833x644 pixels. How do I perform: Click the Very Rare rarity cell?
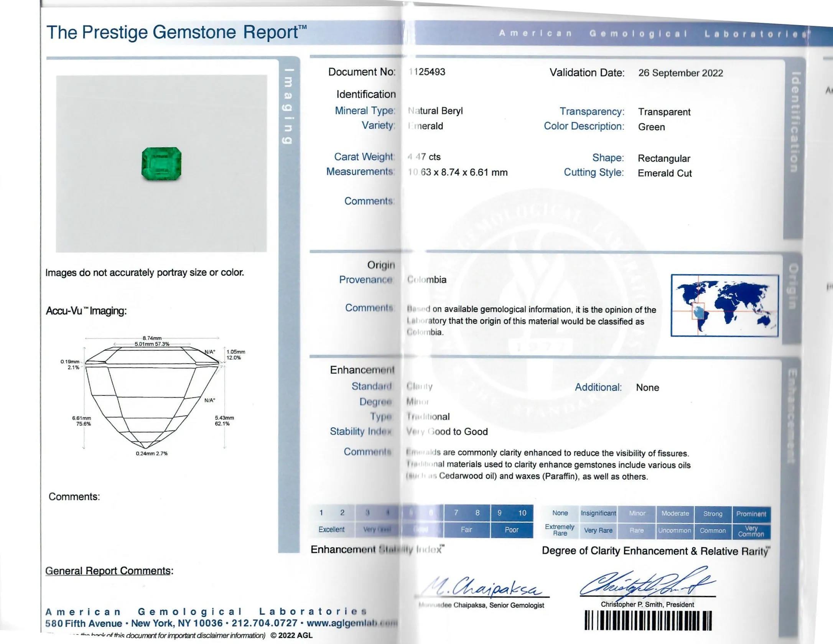(598, 530)
